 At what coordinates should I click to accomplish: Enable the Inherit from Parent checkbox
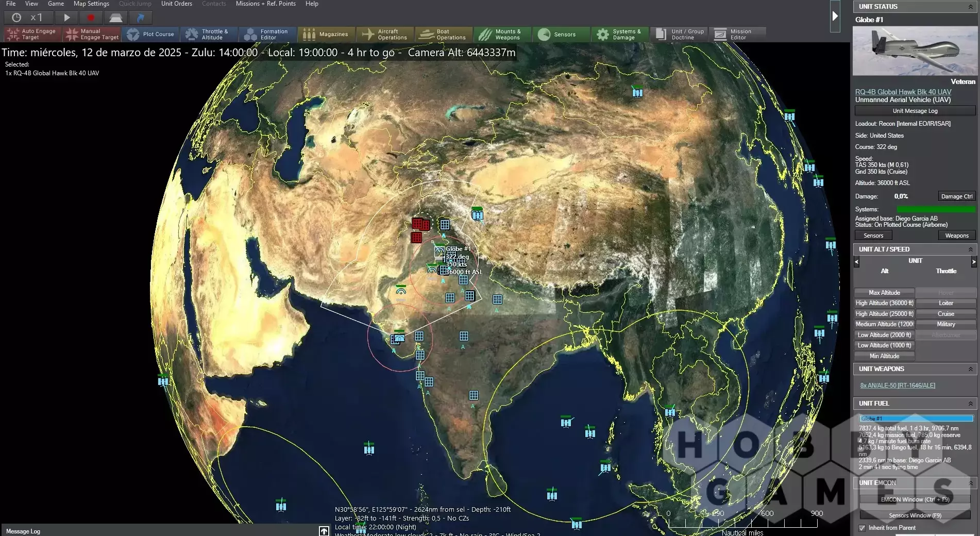tap(862, 528)
